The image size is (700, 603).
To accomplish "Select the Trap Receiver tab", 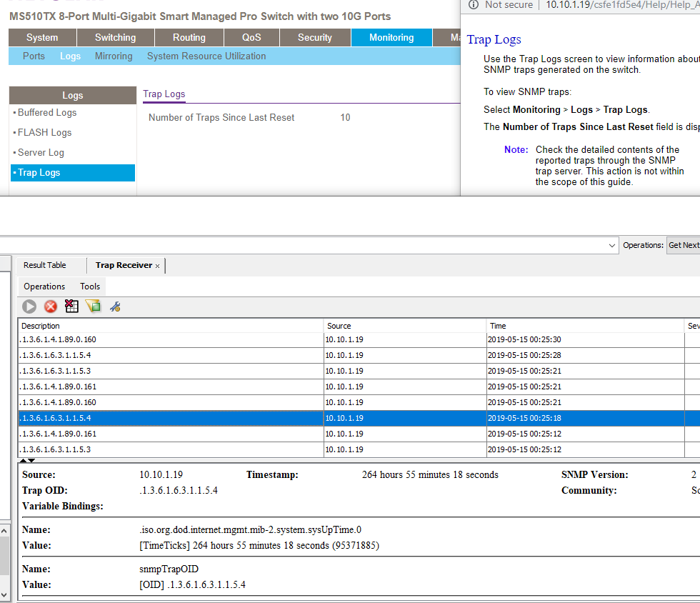I will (124, 265).
